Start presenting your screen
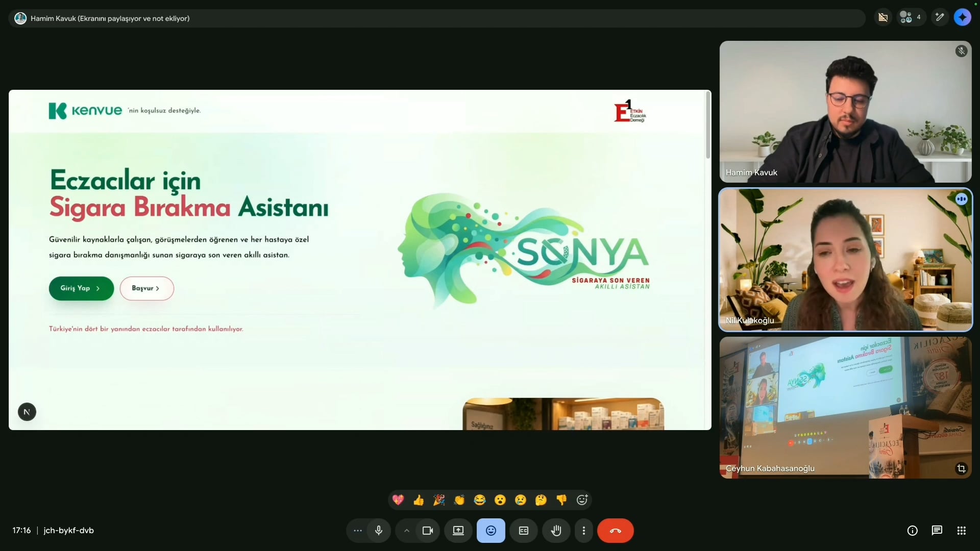The height and width of the screenshot is (551, 980). [x=458, y=531]
